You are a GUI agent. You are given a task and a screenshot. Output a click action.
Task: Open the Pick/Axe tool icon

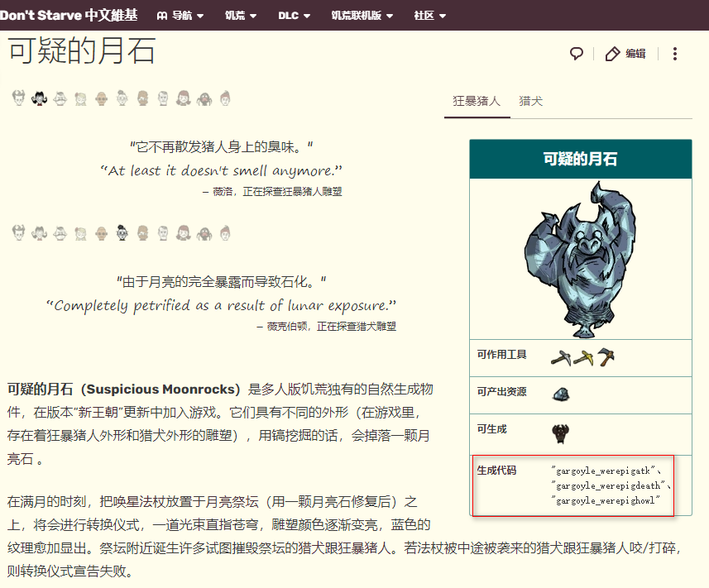(606, 357)
